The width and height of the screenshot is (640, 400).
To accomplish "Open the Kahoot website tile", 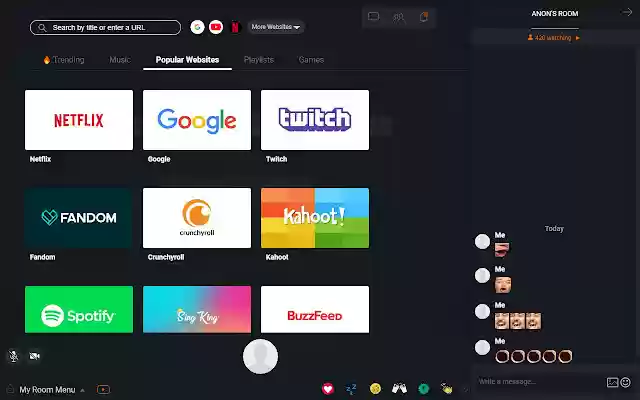I will tap(315, 218).
